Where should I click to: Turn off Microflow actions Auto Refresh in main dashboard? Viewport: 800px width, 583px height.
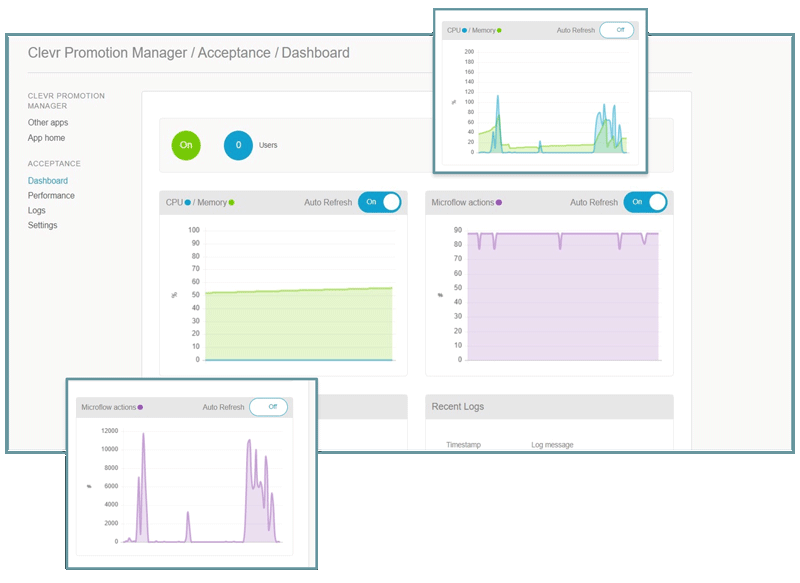[645, 202]
